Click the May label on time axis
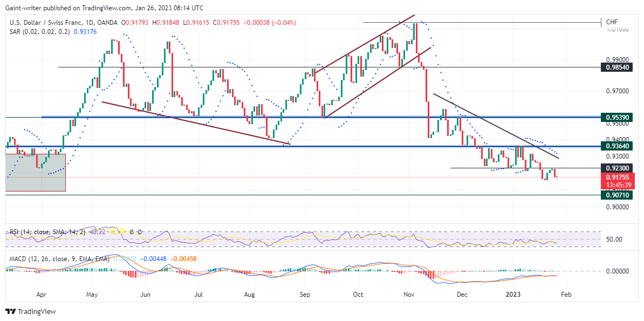The height and width of the screenshot is (321, 644). [x=92, y=295]
